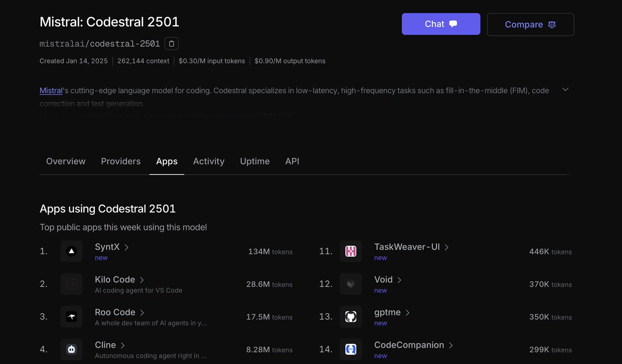622x364 pixels.
Task: Open the Cline app link
Action: [105, 345]
